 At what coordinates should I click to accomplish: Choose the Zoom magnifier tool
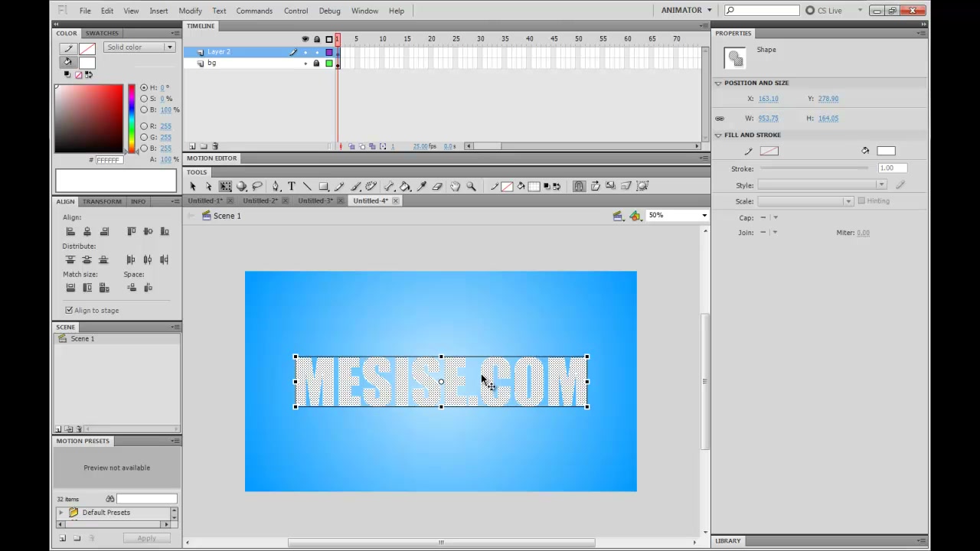pyautogui.click(x=472, y=186)
